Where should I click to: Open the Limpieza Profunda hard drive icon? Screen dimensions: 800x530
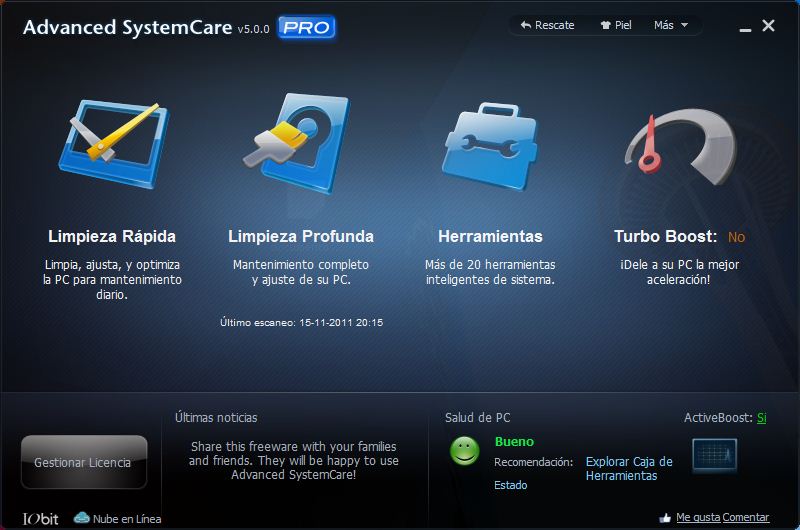pos(296,143)
